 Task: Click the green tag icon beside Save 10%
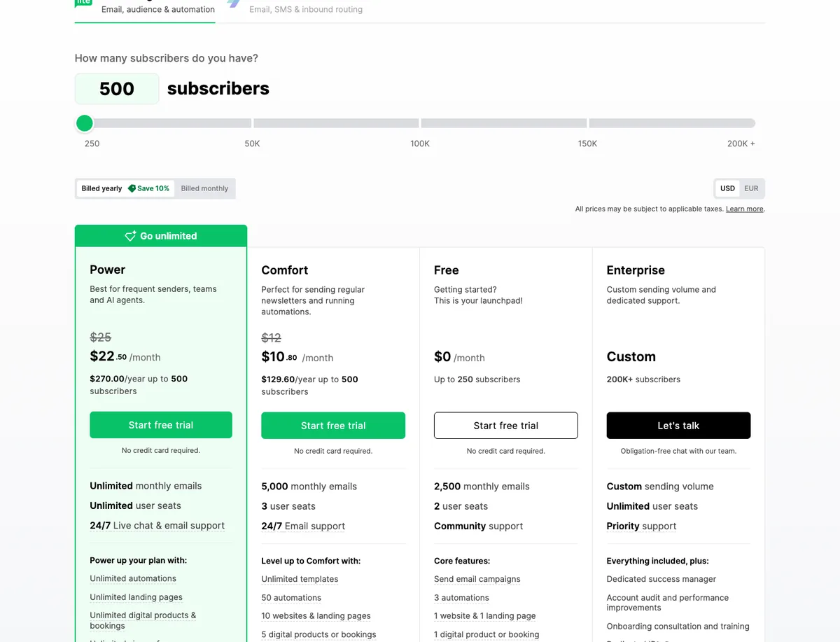pos(132,188)
